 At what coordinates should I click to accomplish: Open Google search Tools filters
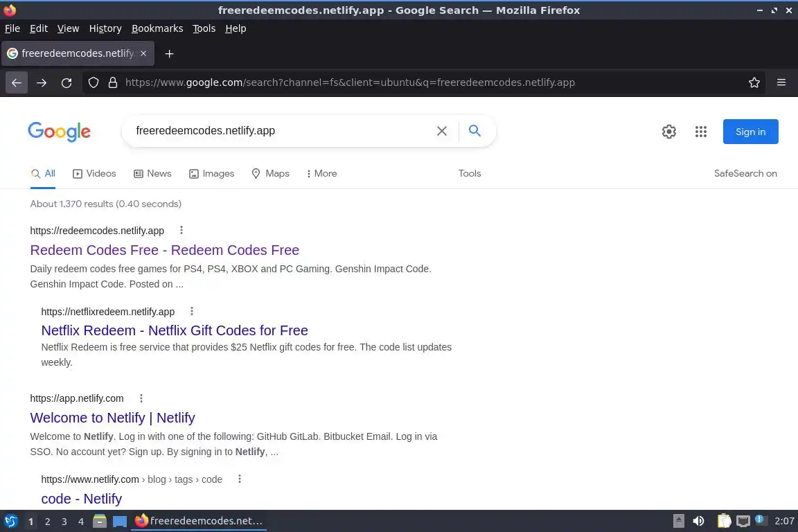tap(469, 174)
